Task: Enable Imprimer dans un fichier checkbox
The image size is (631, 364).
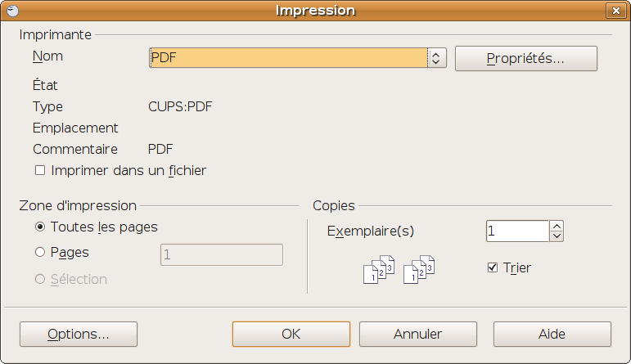Action: 39,171
